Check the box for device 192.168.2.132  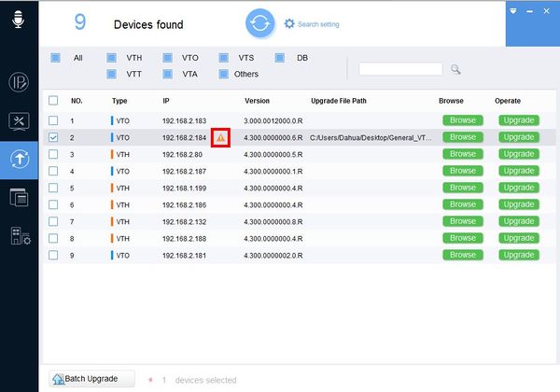[53, 221]
